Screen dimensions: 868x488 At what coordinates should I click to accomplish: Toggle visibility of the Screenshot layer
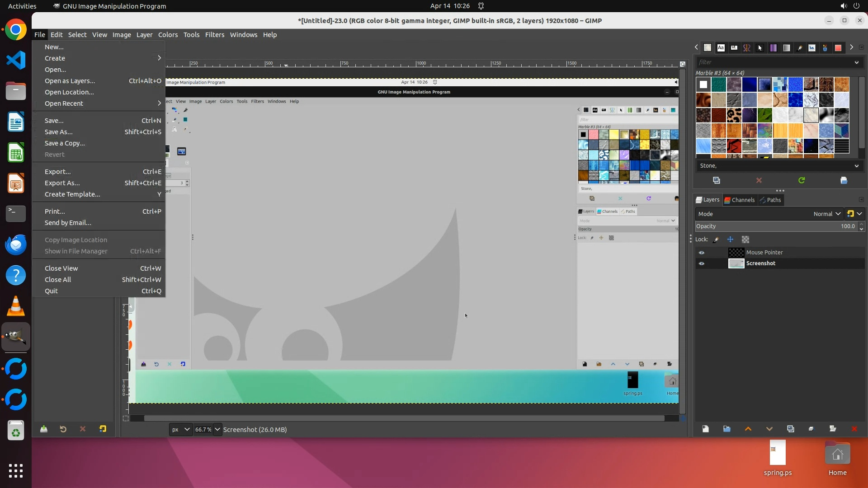702,263
